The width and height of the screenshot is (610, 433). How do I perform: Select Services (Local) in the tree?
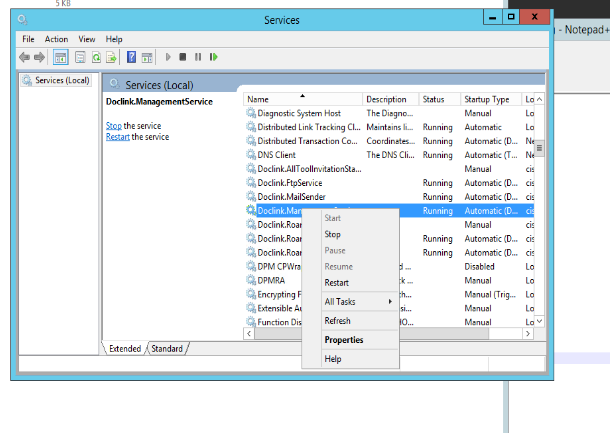pyautogui.click(x=62, y=80)
